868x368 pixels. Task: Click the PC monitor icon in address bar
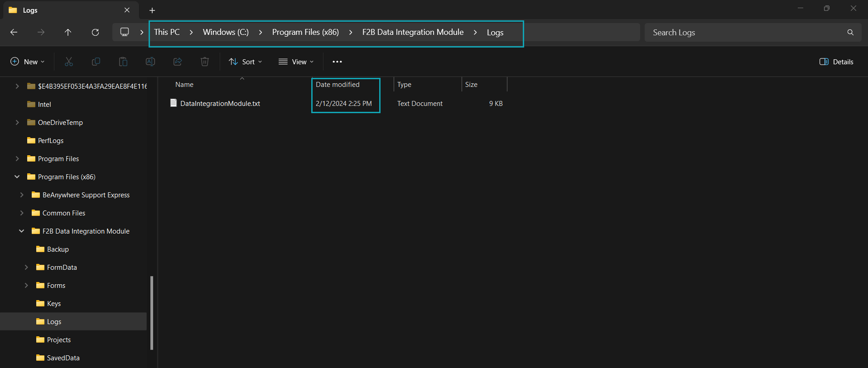coord(125,32)
